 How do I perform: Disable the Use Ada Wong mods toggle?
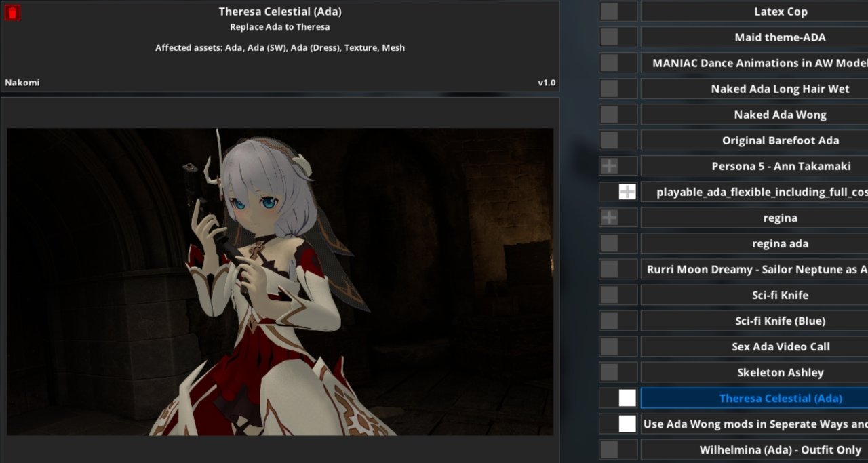[x=618, y=424]
